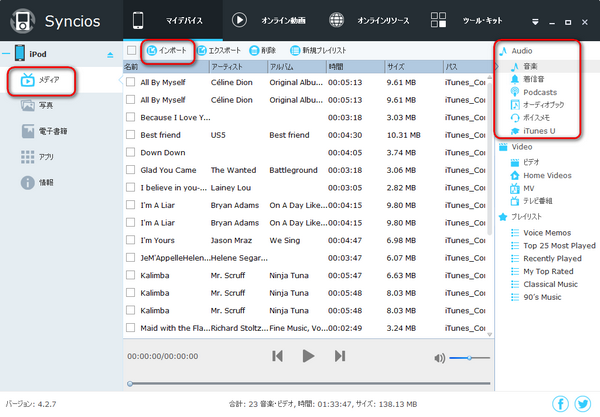The width and height of the screenshot is (600, 417).
Task: Switch to オンライン動画 tab
Action: (269, 20)
